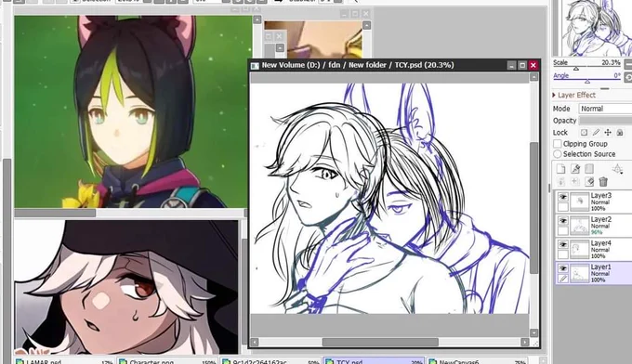Toggle the lock painting pencil icon
Viewport: 632px width, 364px height.
pos(596,132)
